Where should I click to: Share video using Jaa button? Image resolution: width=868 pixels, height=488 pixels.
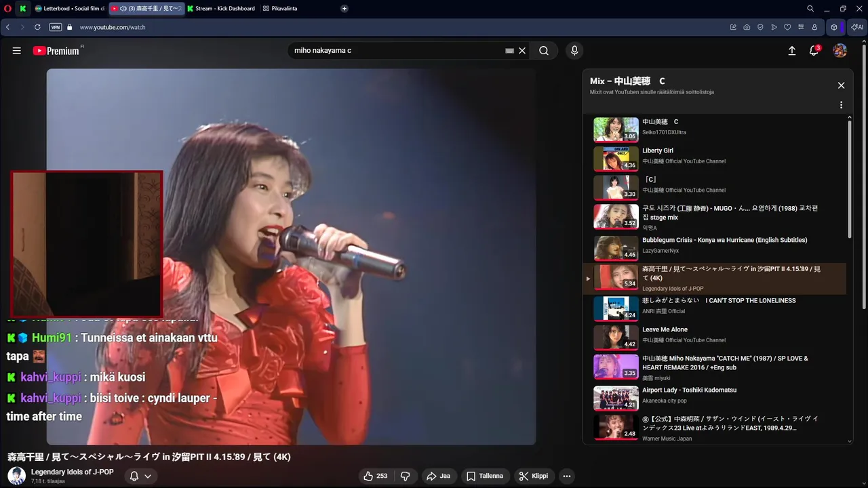click(438, 476)
